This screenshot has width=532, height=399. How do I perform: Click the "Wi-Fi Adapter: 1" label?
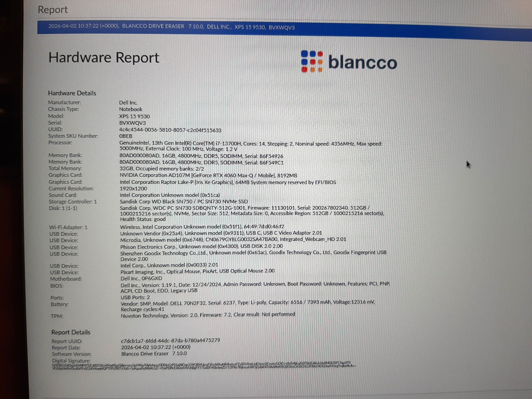click(x=68, y=227)
